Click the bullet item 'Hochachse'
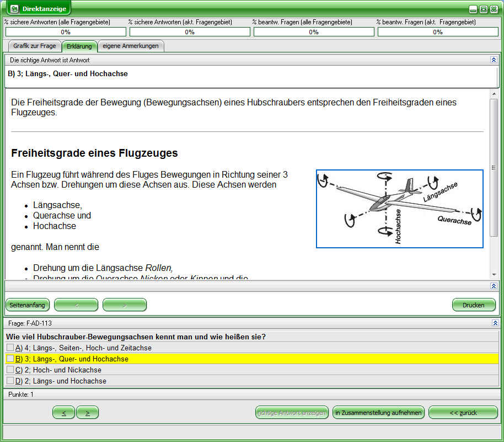This screenshot has height=442, width=504. pos(55,226)
